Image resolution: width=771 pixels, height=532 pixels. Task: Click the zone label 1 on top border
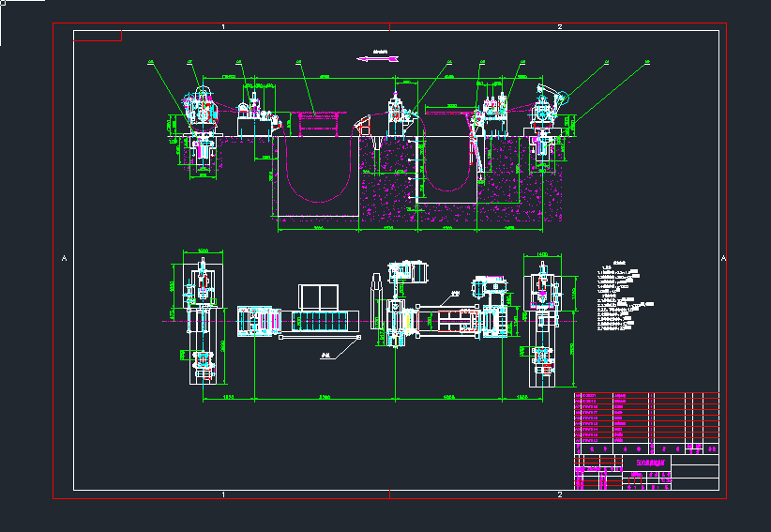click(x=222, y=27)
